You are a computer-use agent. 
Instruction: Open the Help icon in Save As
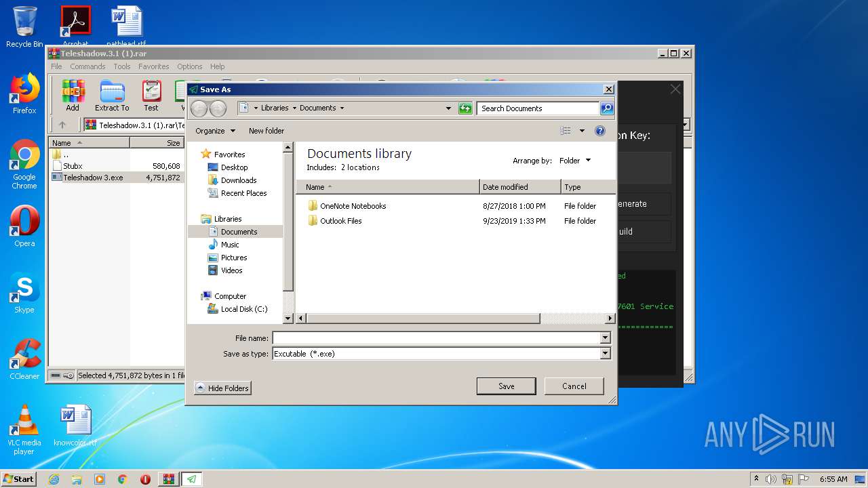(599, 131)
